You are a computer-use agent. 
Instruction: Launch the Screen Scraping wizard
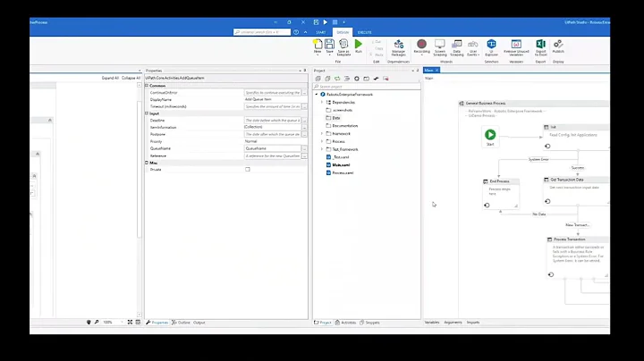click(x=440, y=47)
